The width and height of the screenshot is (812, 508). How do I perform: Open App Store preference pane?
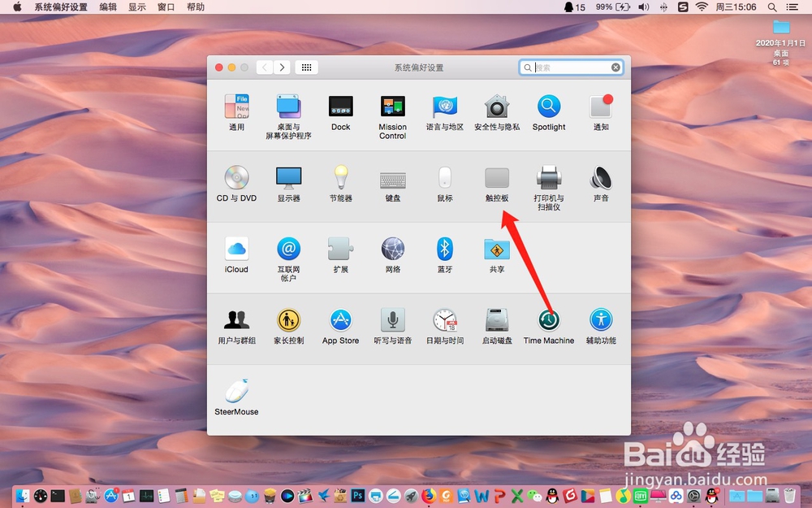(x=341, y=326)
